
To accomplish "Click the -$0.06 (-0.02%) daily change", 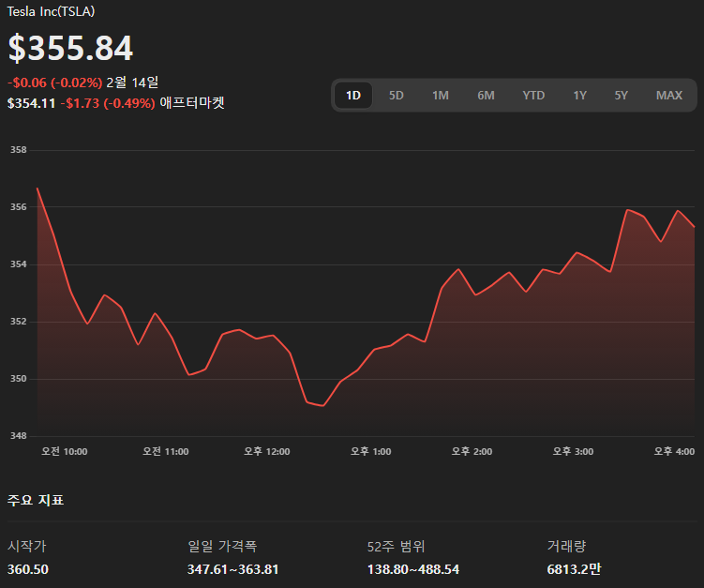I will click(54, 83).
